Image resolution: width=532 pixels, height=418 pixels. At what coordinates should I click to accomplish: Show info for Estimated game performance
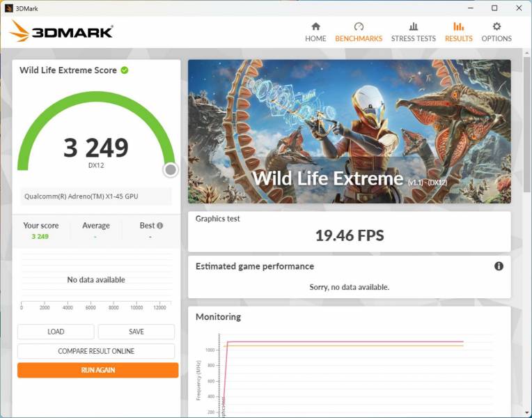(x=499, y=266)
